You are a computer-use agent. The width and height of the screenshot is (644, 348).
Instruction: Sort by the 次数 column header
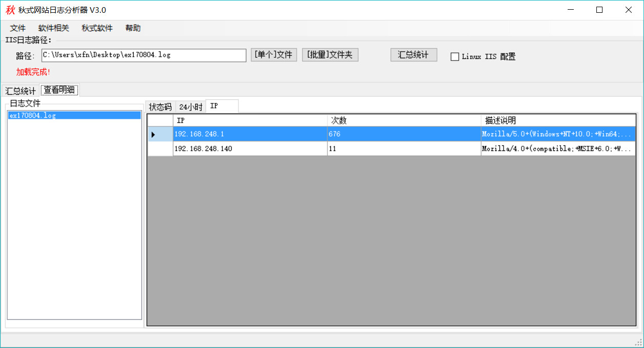click(404, 121)
